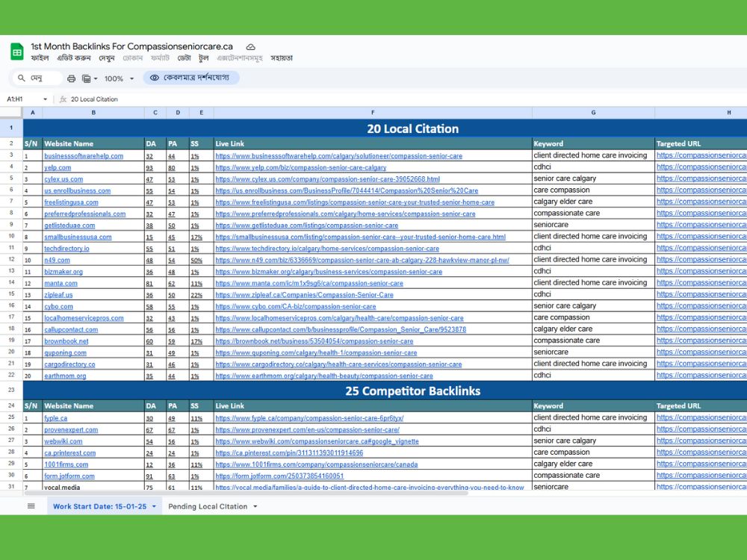
Task: Open the manta.com website name link
Action: tap(61, 283)
